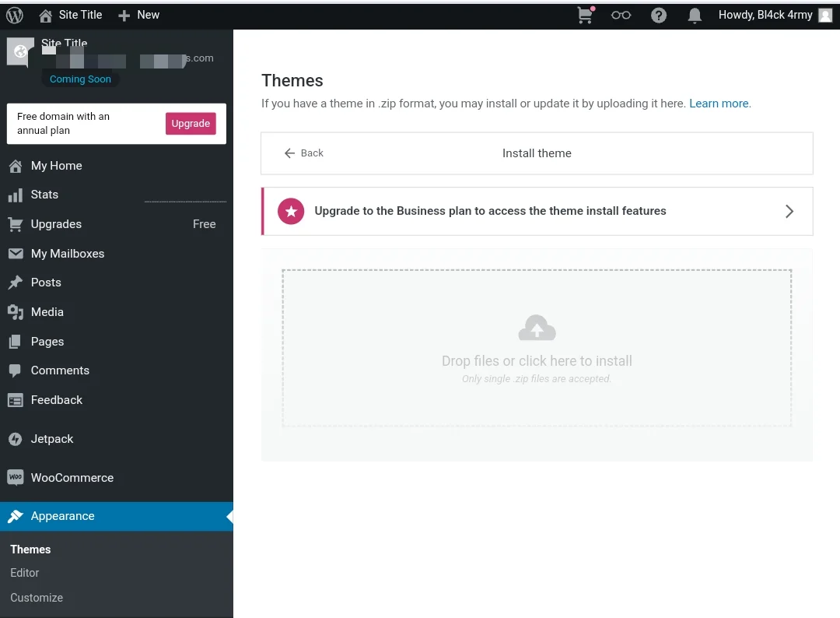Screen dimensions: 840x618
Task: Click the upgrade to Business plan banner text
Action: tap(490, 211)
